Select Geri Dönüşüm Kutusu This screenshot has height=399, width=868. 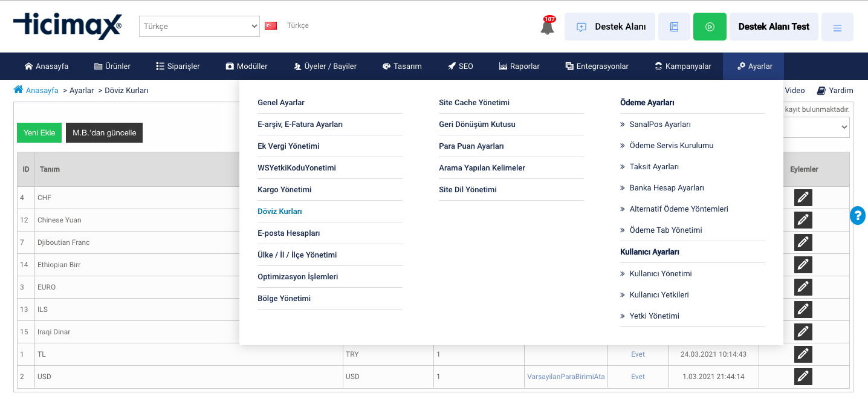click(477, 125)
